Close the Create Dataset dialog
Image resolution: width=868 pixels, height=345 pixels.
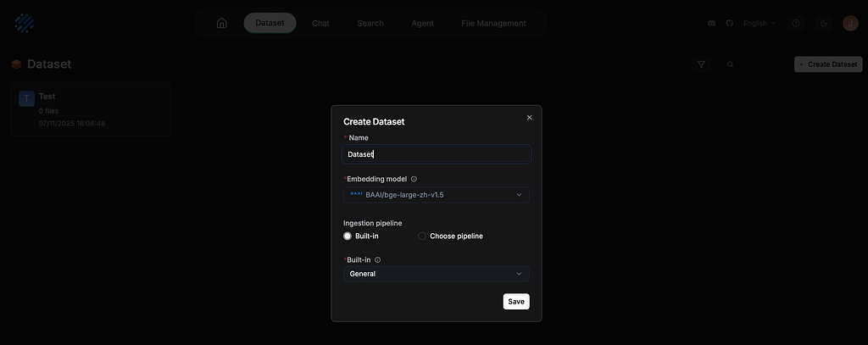point(529,117)
